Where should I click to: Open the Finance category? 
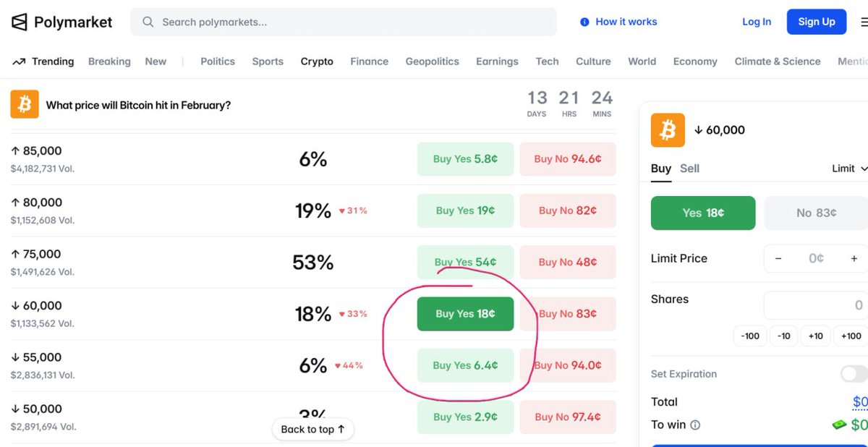370,61
